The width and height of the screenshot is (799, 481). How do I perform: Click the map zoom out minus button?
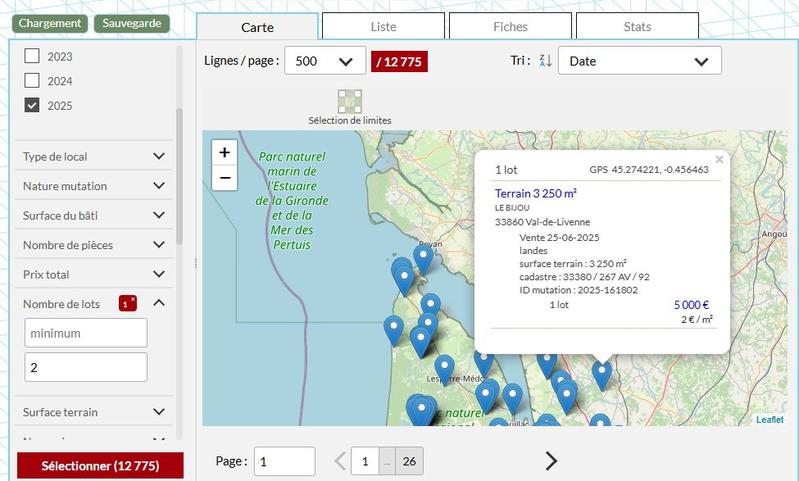225,178
